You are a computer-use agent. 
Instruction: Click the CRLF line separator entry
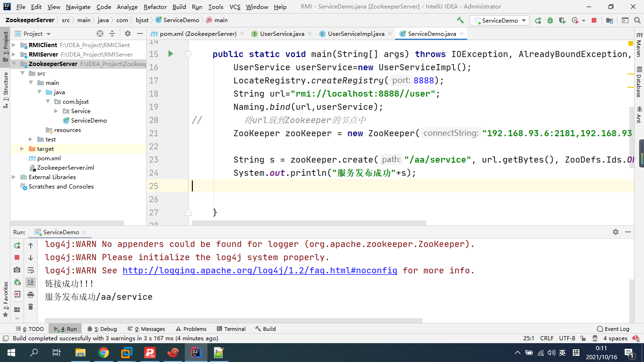(547, 338)
